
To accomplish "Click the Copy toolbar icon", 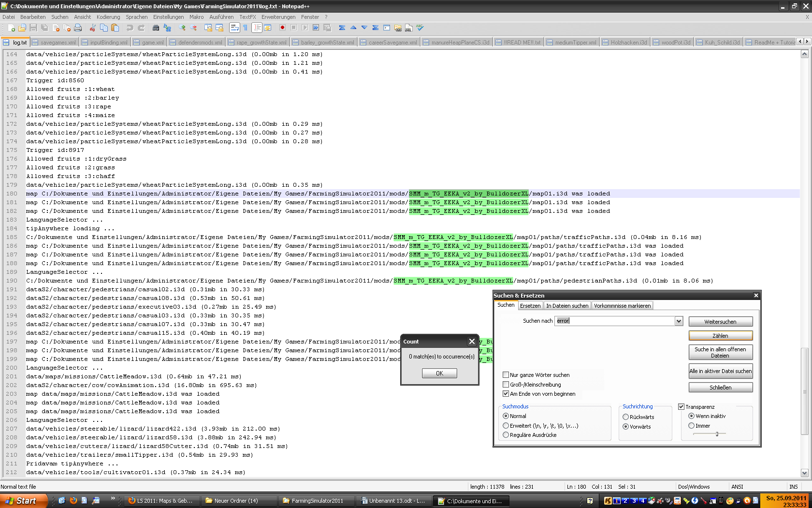I will coord(104,28).
